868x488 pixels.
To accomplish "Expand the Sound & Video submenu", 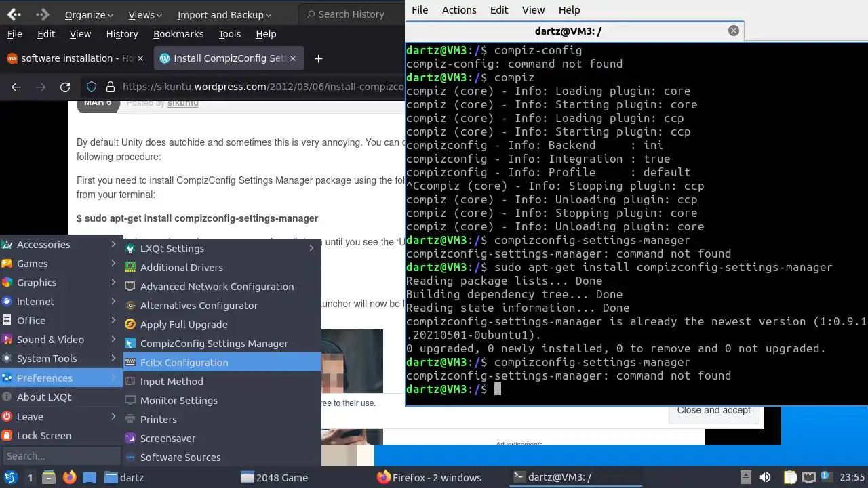I will coord(61,340).
